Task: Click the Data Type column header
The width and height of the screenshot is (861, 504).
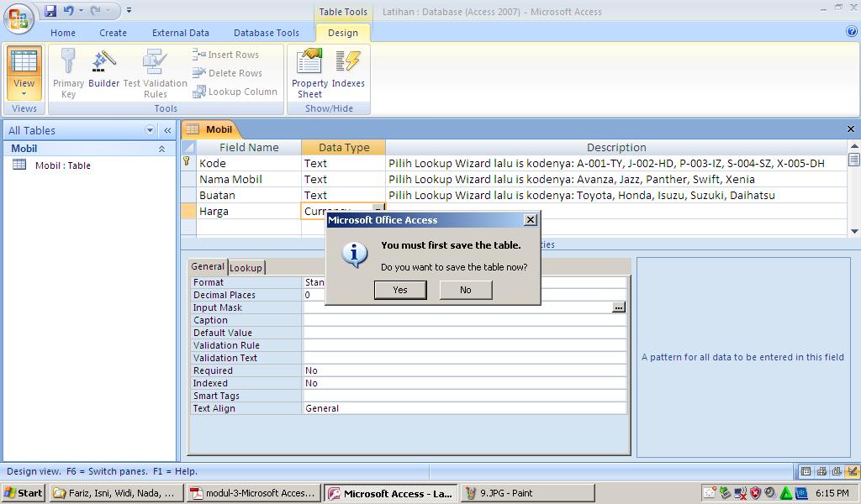Action: tap(344, 147)
